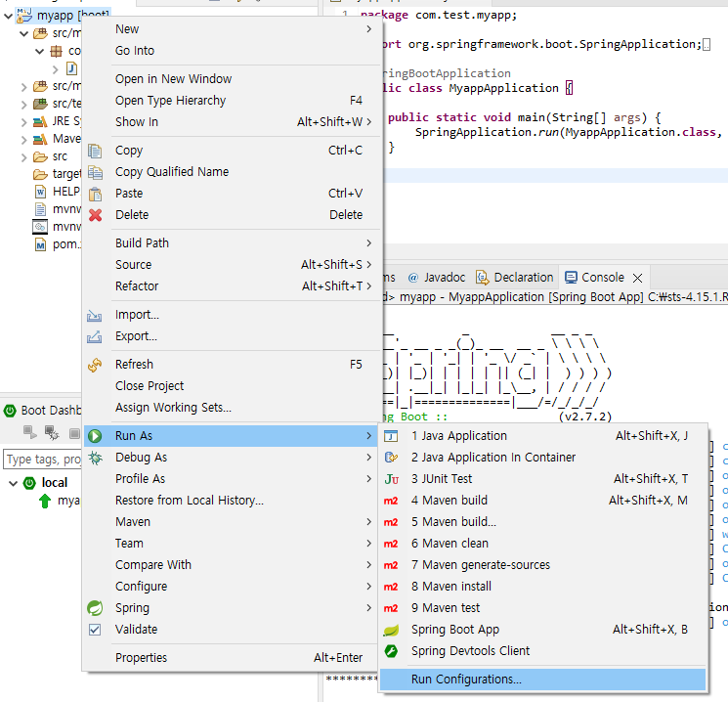This screenshot has height=702, width=728.
Task: Click the Boot Dashboard tags filter field
Action: [42, 460]
